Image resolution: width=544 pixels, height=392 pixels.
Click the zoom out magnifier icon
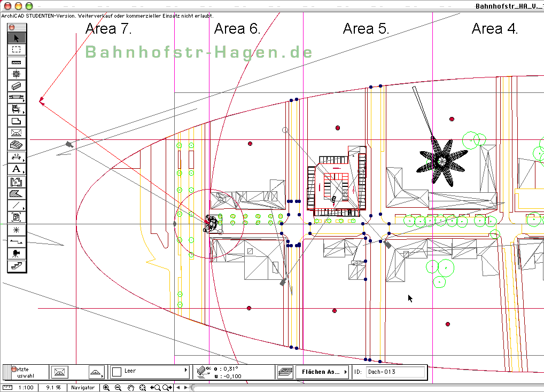coord(118,388)
